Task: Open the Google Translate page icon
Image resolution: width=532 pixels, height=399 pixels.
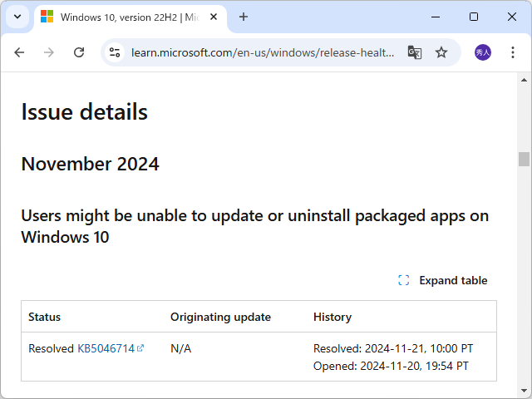Action: pos(414,52)
